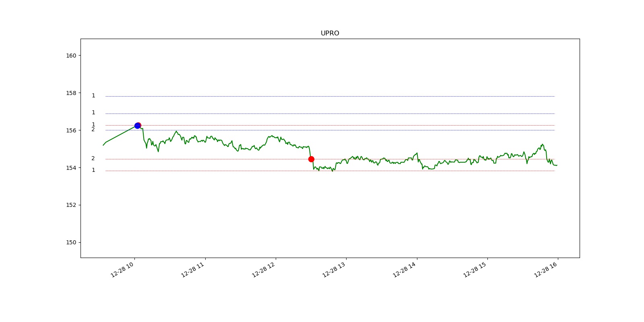Click the blue marker near 156
Image resolution: width=644 pixels, height=322 pixels.
point(137,126)
